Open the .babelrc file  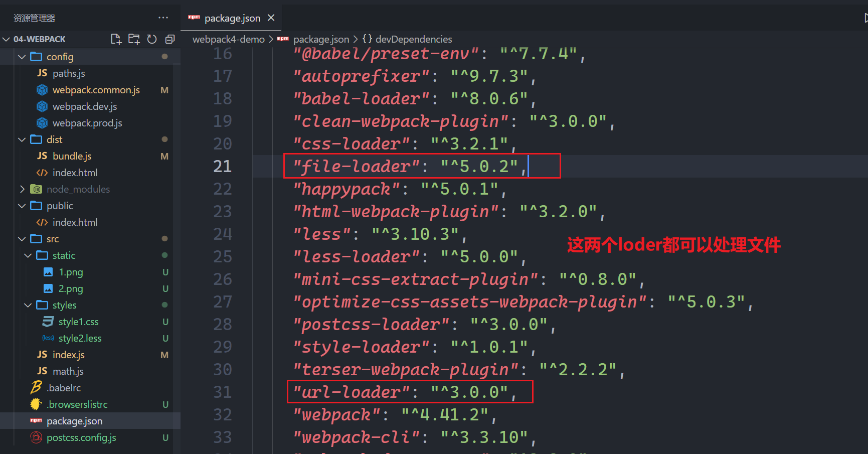click(64, 388)
